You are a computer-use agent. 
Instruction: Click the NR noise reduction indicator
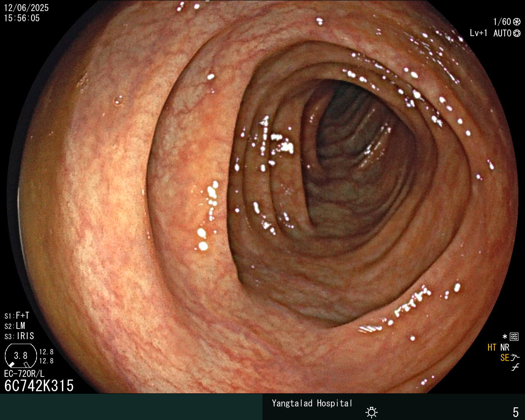pos(505,347)
